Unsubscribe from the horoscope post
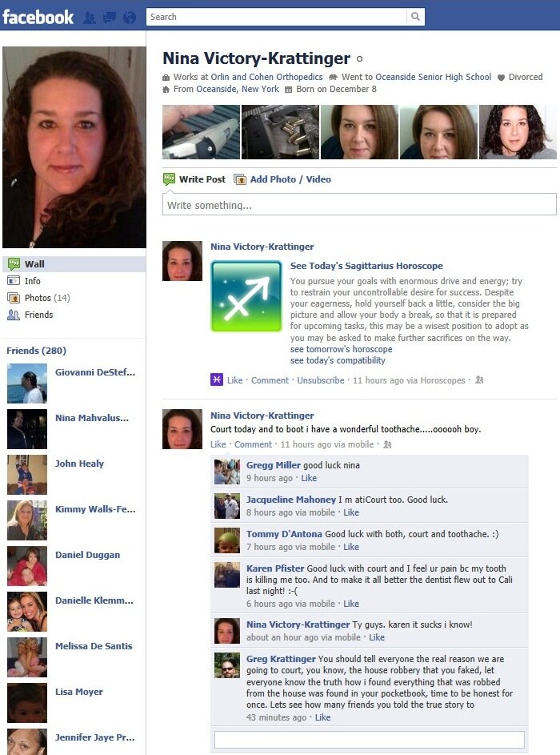 321,380
